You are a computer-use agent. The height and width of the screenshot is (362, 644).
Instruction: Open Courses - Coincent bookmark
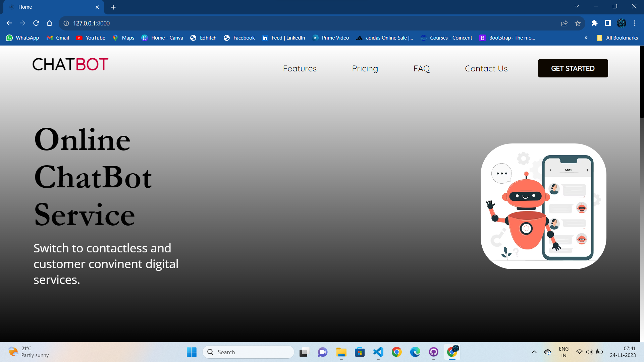click(x=446, y=38)
